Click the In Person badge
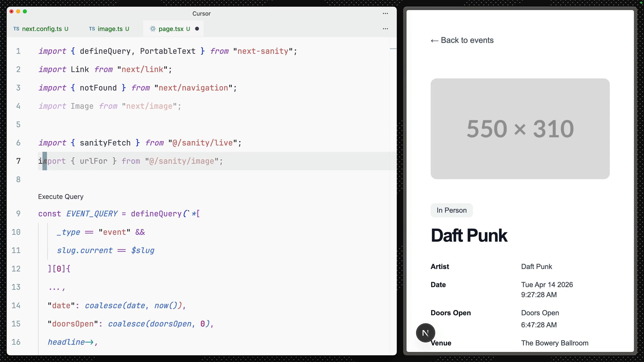Screen dimensions: 644x362 [x=452, y=210]
